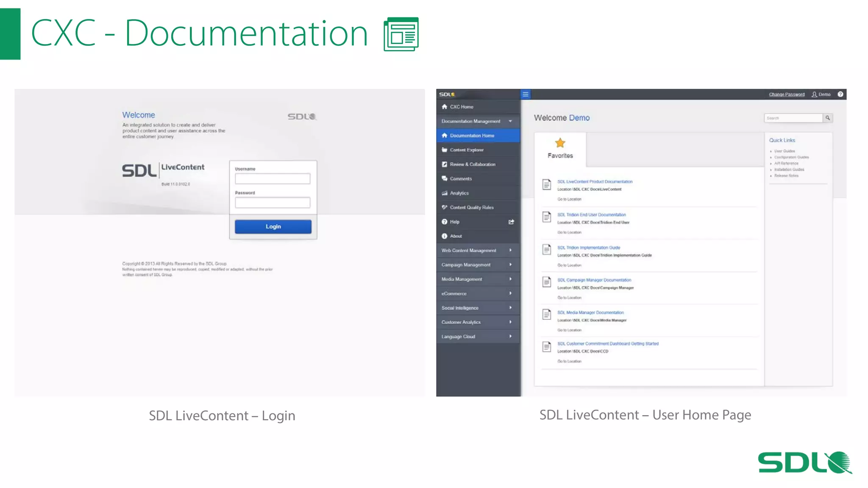The image size is (868, 488).
Task: Click the blue Login button
Action: (273, 227)
